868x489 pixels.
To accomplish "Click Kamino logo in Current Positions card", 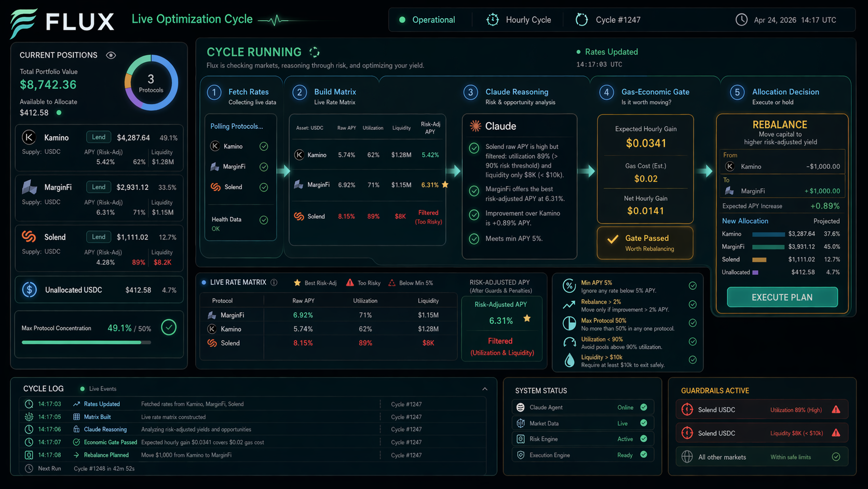I will pos(29,137).
